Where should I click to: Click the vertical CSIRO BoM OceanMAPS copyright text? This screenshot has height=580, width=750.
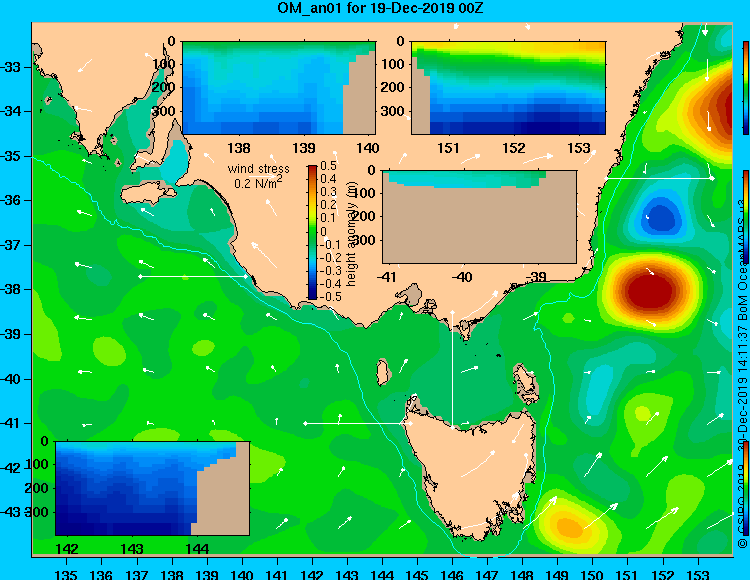[743, 373]
